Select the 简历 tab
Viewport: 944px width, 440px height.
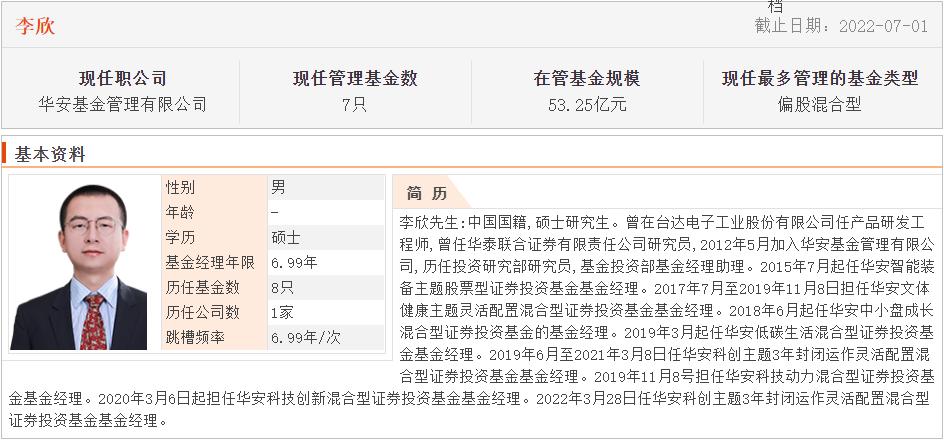(427, 193)
